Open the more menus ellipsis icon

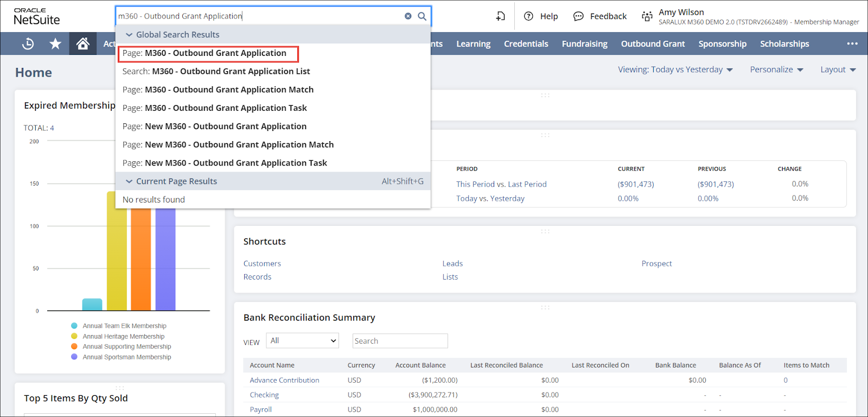[x=852, y=44]
